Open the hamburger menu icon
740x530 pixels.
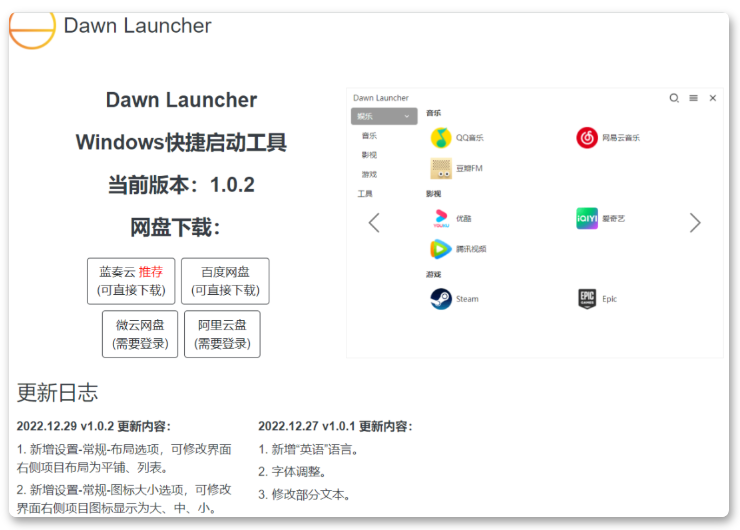694,98
